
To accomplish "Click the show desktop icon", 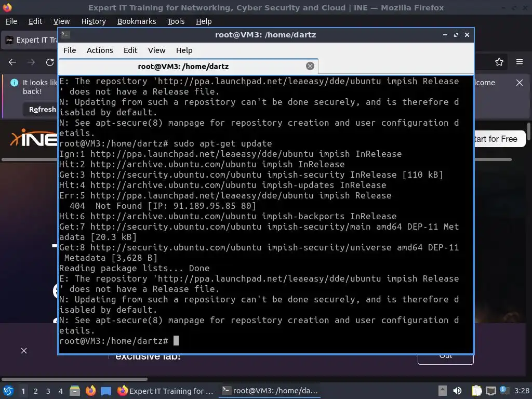I will (106, 391).
